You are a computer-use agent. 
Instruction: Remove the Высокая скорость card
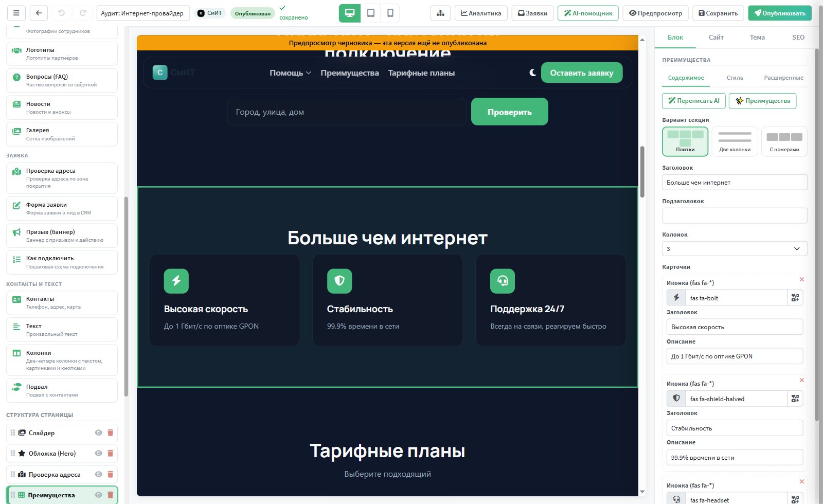801,279
